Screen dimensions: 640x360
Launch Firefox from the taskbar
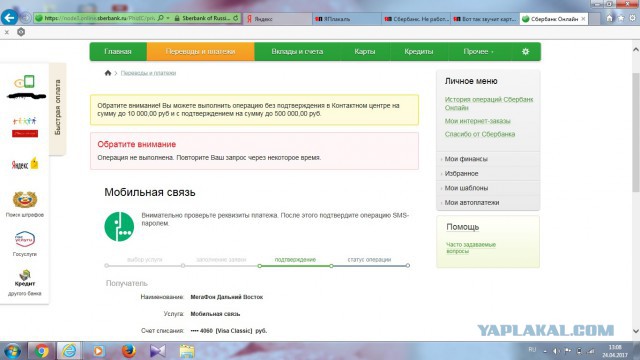[x=129, y=351]
